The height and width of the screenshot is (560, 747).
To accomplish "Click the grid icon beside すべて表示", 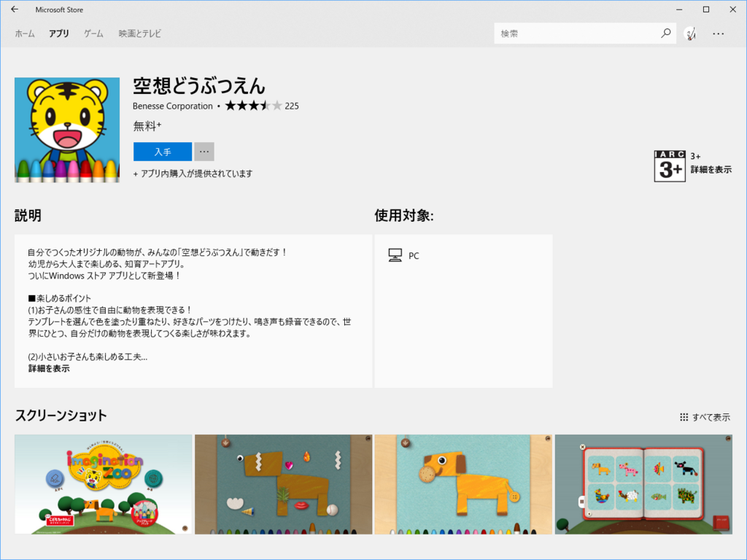I will pyautogui.click(x=684, y=417).
